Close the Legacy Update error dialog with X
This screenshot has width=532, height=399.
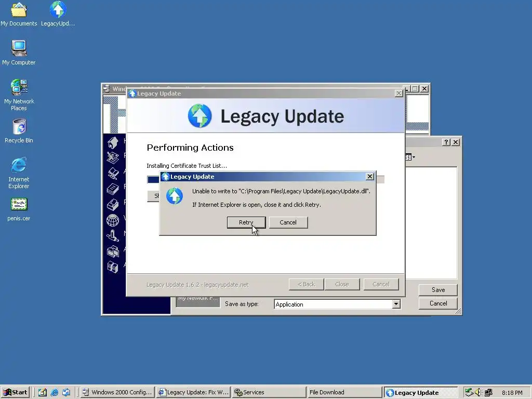[370, 177]
